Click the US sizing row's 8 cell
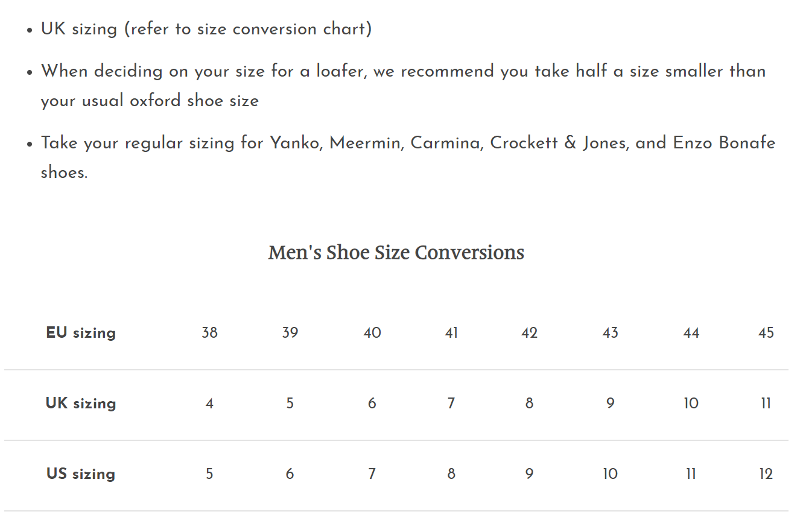 [x=451, y=474]
